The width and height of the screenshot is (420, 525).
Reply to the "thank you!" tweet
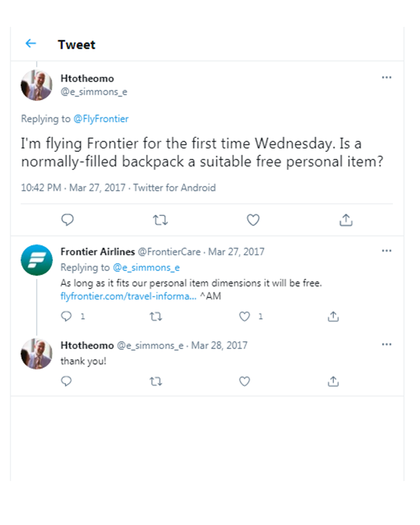coord(66,381)
